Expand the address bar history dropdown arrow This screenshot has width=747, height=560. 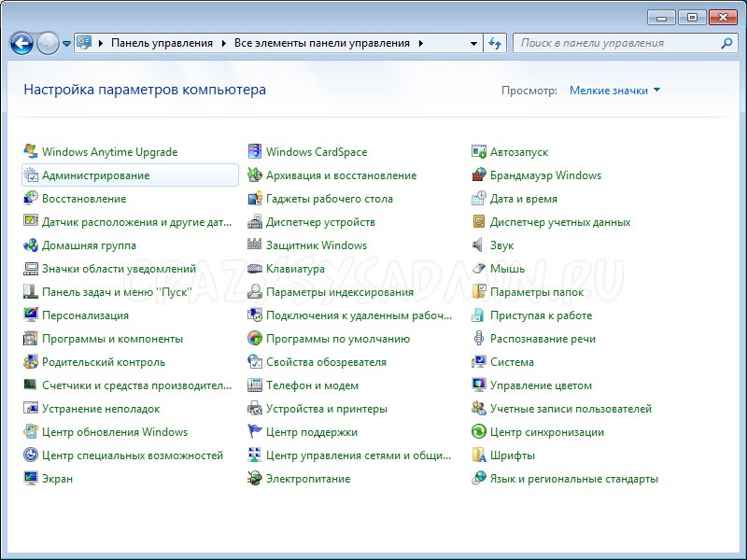[474, 43]
